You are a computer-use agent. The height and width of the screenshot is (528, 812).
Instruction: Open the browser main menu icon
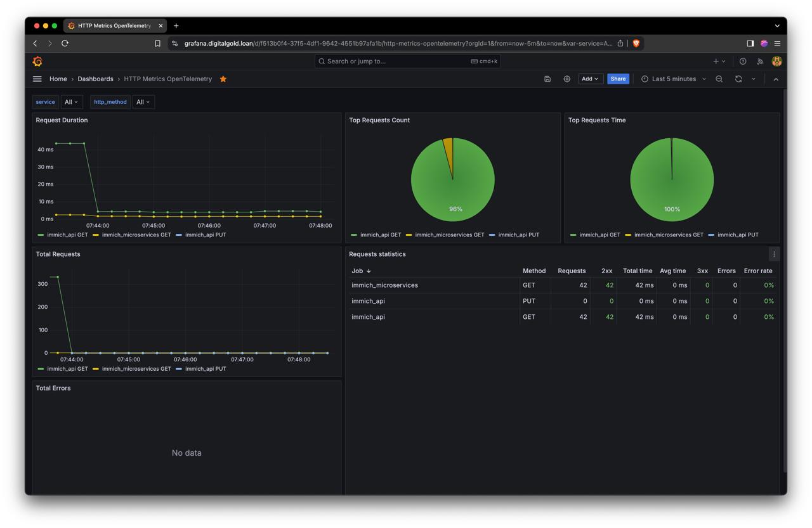click(x=777, y=43)
